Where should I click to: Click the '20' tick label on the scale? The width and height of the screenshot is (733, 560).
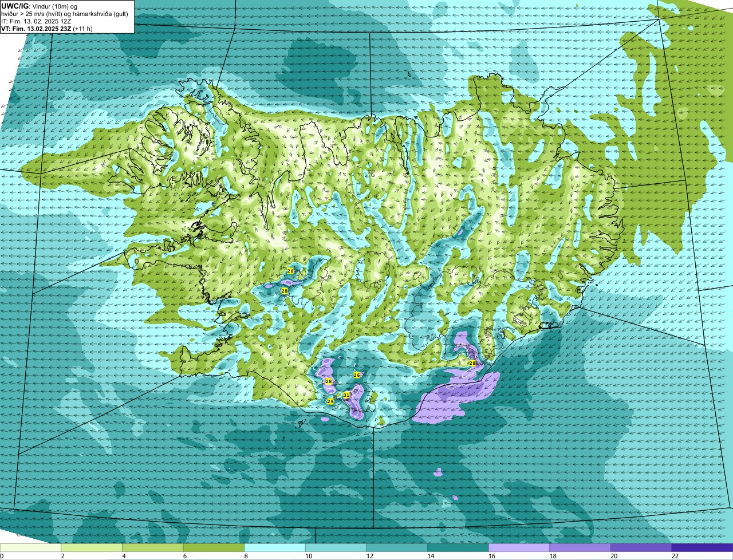(x=614, y=556)
